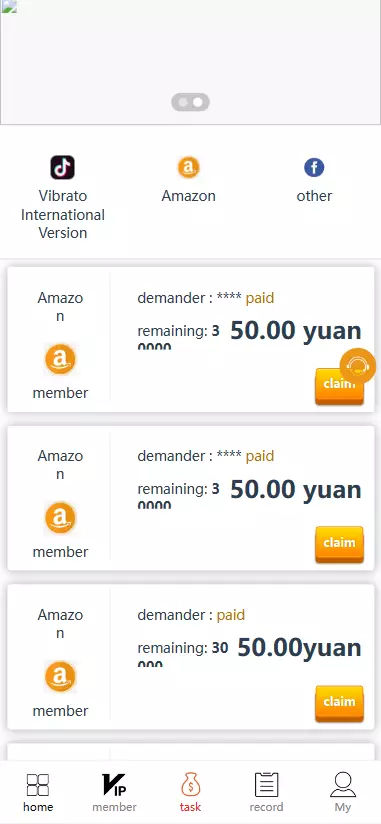Click the 50.00 yuan price in the first card

tap(296, 331)
